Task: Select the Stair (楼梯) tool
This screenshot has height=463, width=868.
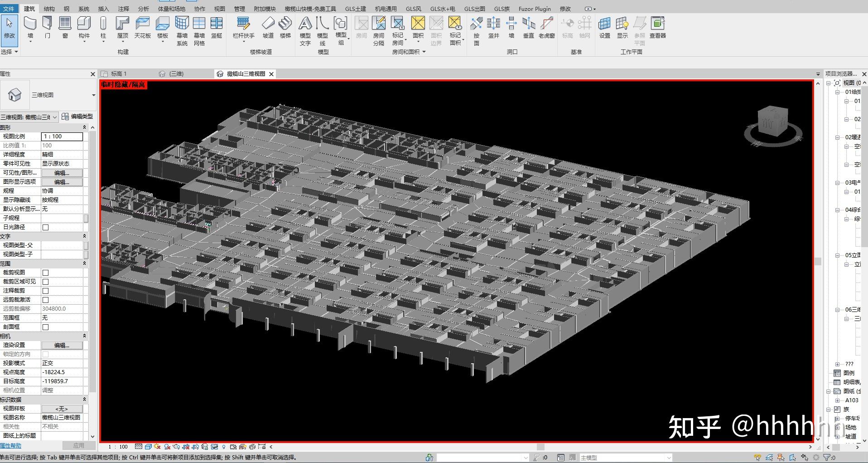Action: click(285, 28)
